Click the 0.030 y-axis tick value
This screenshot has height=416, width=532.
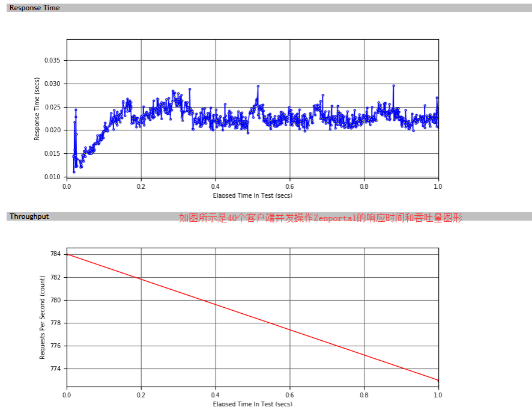52,84
